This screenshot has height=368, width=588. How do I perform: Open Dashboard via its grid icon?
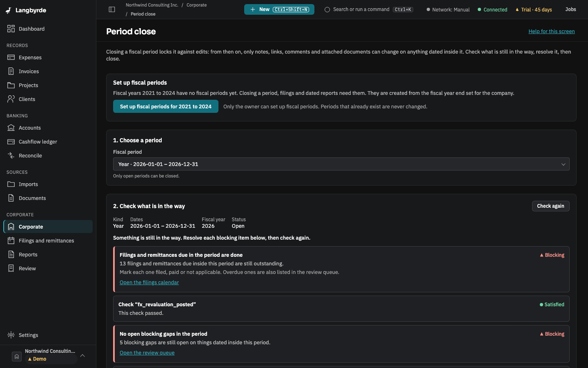(x=11, y=29)
